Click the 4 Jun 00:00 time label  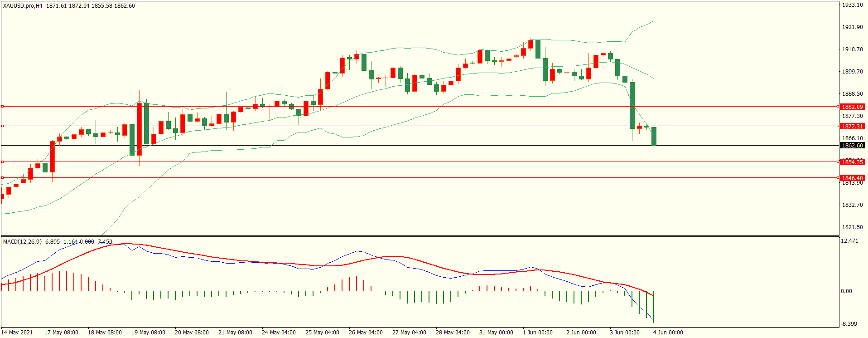pos(668,333)
